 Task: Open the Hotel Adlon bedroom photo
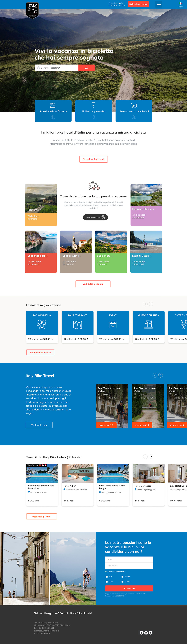click(77, 473)
